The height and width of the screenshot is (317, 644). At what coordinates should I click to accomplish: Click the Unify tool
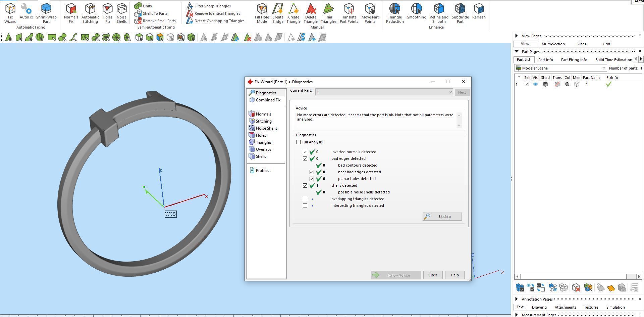[143, 6]
